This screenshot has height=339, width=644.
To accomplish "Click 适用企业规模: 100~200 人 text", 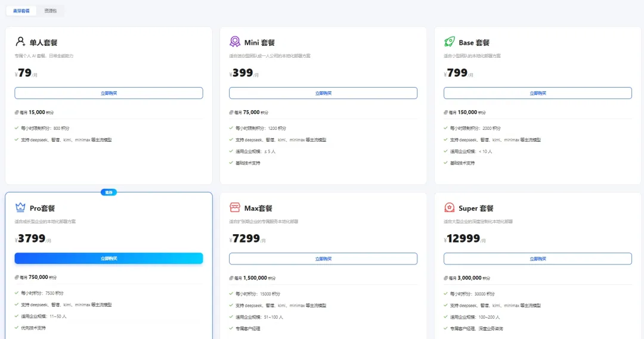I will (x=475, y=317).
